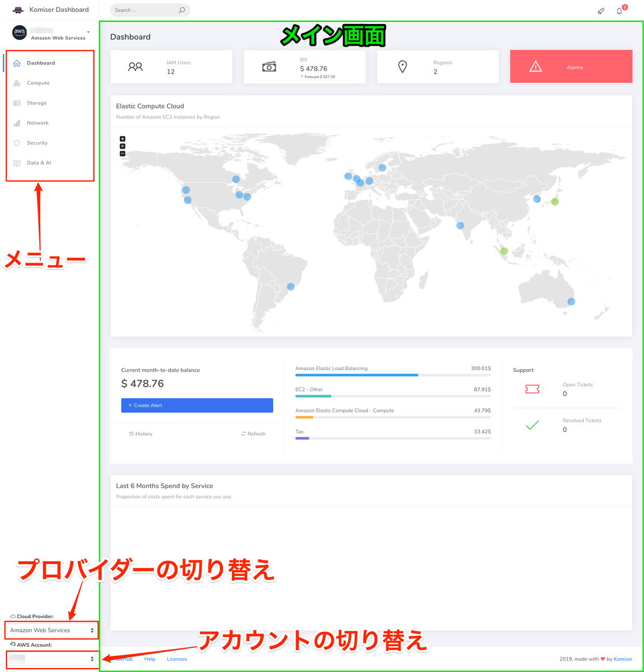Open the Komiser link in footer

click(x=623, y=659)
